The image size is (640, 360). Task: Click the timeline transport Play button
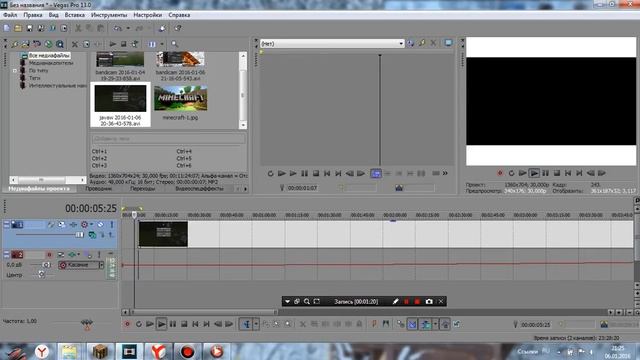coord(161,324)
